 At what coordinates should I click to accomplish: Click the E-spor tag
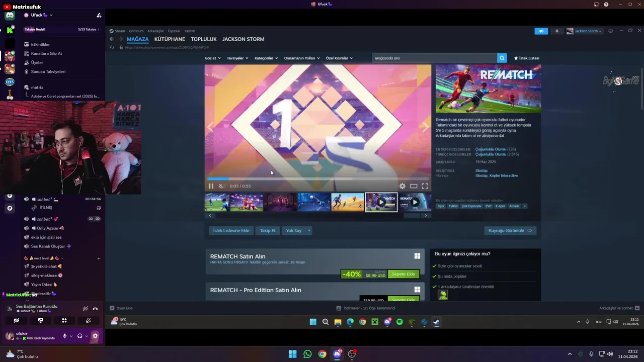pos(500,206)
